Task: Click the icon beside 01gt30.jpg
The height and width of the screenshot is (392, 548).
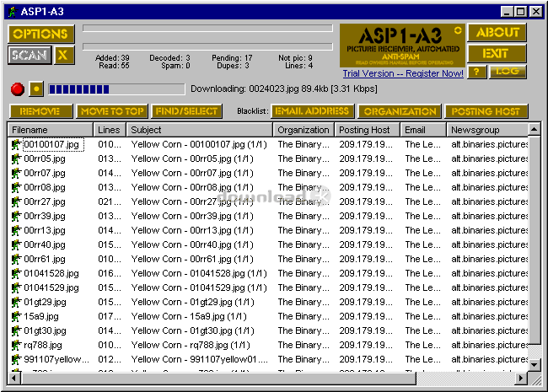Action: pos(16,330)
